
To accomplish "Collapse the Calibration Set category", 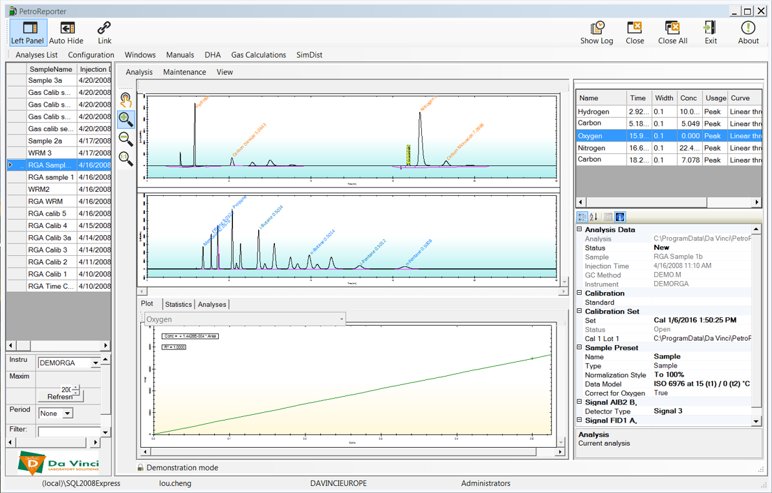I will click(579, 311).
